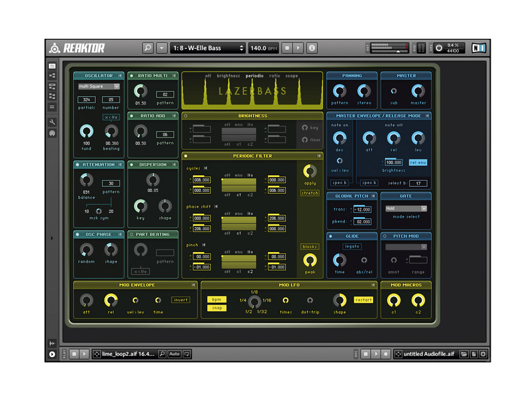Image resolution: width=532 pixels, height=399 pixels.
Task: Open the palette icon in the sidebar
Action: 52,133
